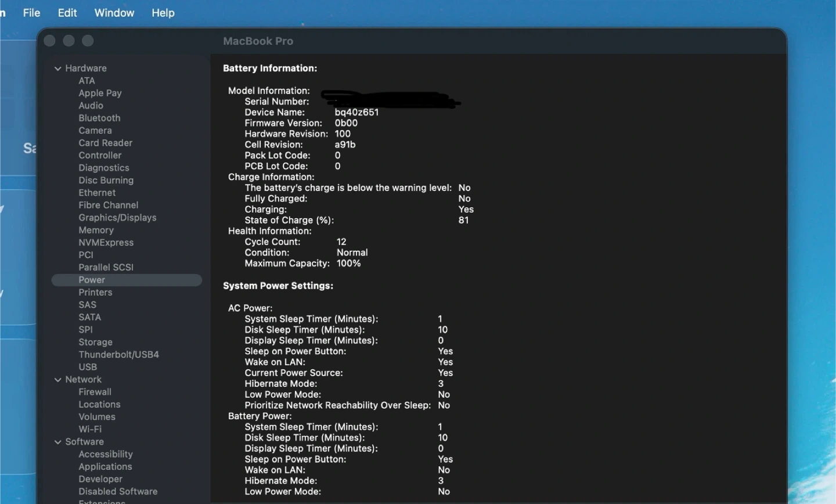
Task: Click the MacBook Pro window title
Action: pyautogui.click(x=258, y=41)
